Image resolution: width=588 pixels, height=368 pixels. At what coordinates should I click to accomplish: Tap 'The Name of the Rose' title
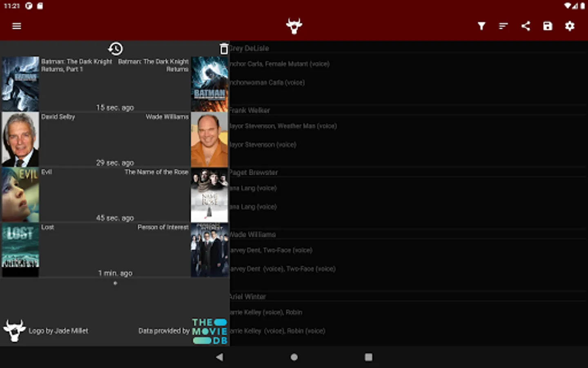(x=156, y=172)
